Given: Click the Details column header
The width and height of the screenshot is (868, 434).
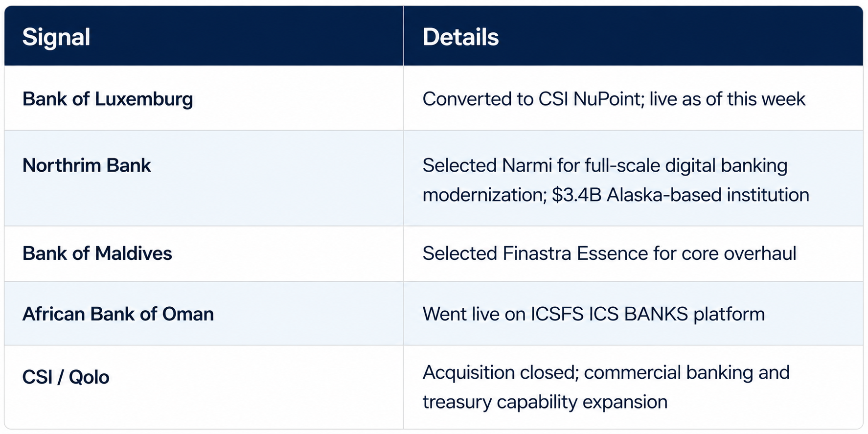Looking at the screenshot, I should coord(460,37).
